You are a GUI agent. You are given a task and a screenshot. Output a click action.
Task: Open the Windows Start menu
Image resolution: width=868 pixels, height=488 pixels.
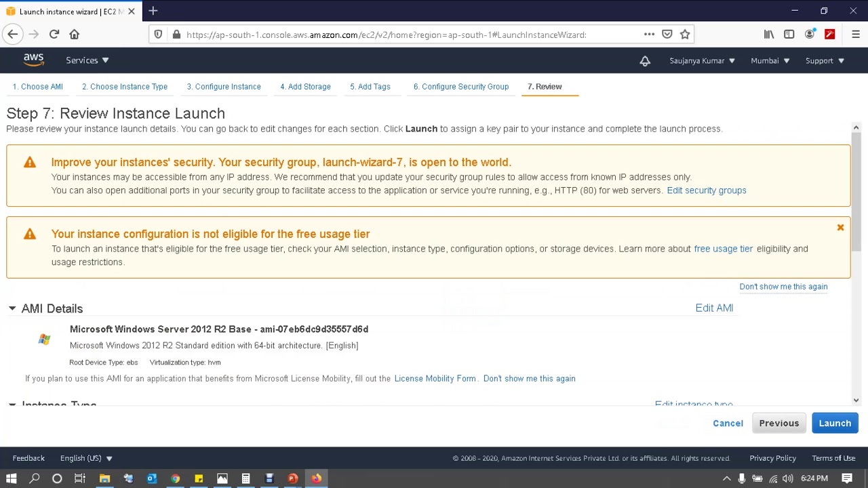click(11, 479)
